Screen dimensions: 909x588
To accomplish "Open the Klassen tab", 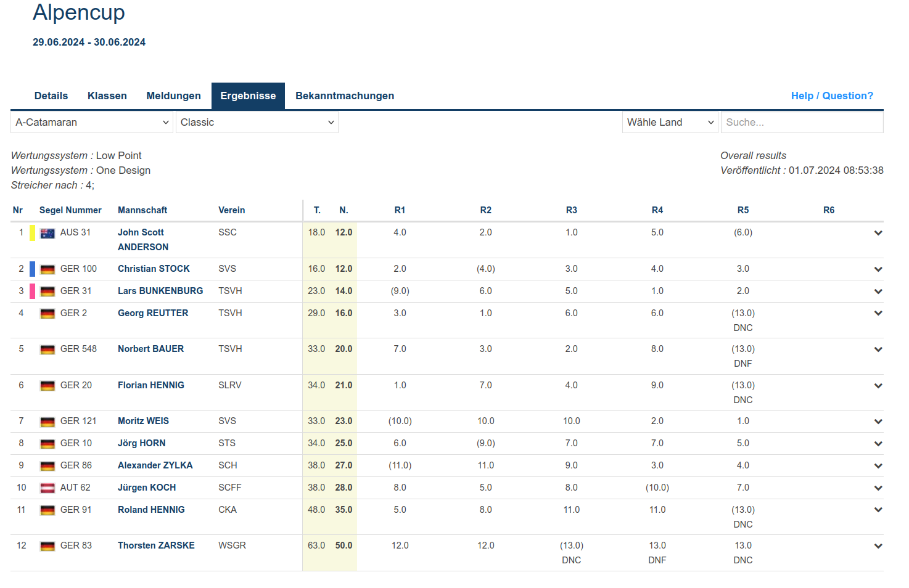I will [107, 96].
